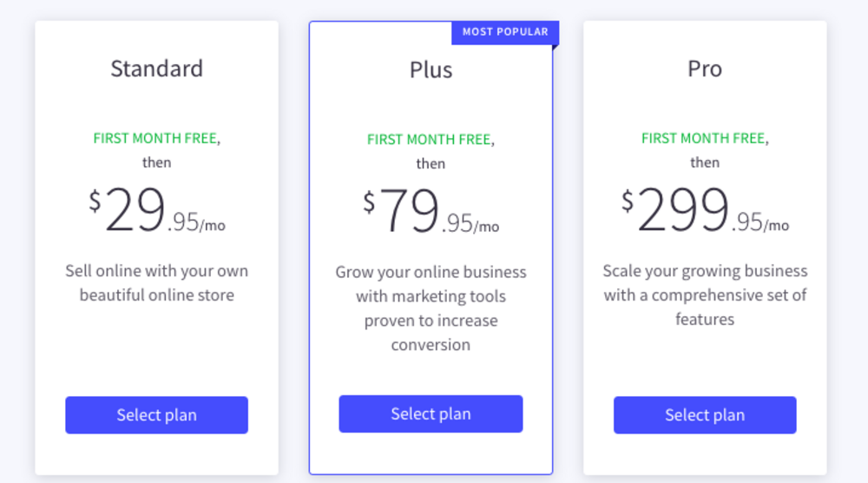The height and width of the screenshot is (483, 868).
Task: Click Pro plan's First Month Free text
Action: [703, 138]
